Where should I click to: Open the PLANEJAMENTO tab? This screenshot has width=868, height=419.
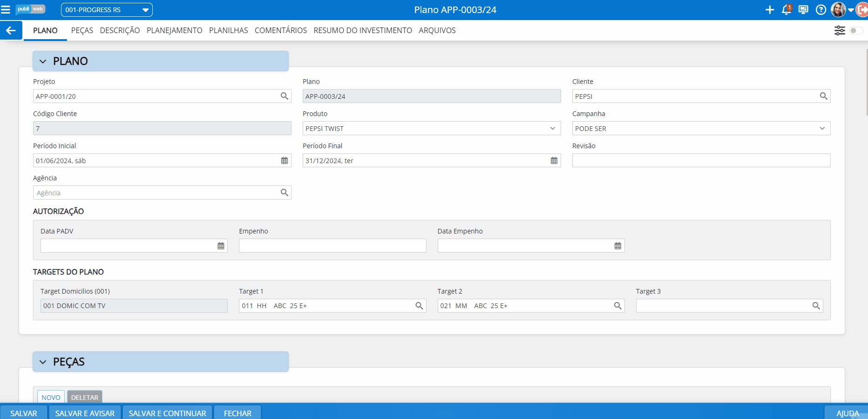click(x=175, y=30)
